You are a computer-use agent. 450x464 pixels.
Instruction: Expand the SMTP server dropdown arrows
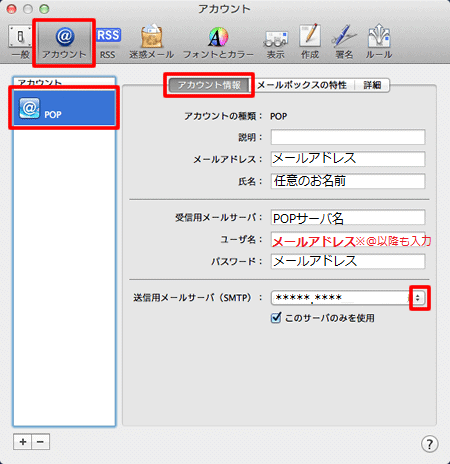[x=418, y=298]
